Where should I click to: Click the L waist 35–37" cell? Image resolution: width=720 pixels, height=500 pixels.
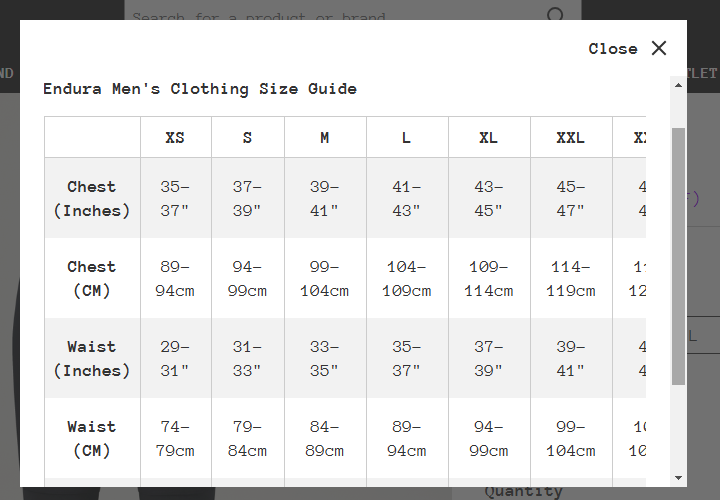[x=407, y=358]
